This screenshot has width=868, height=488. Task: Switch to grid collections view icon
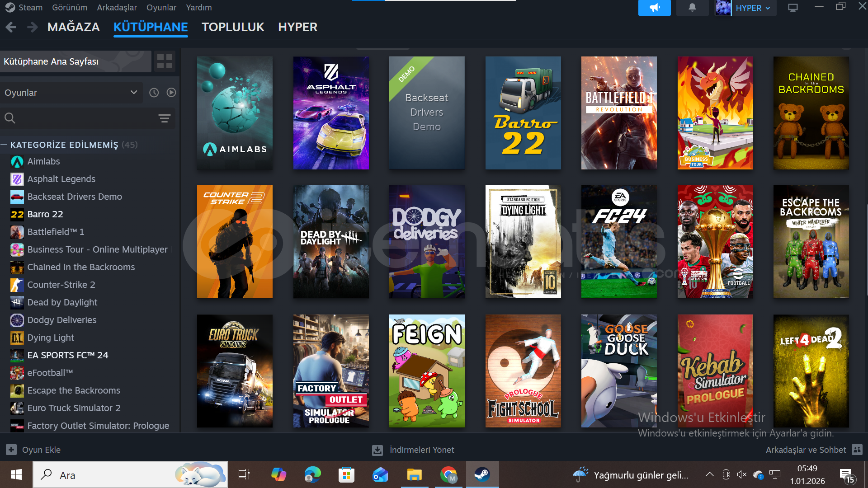coord(165,61)
